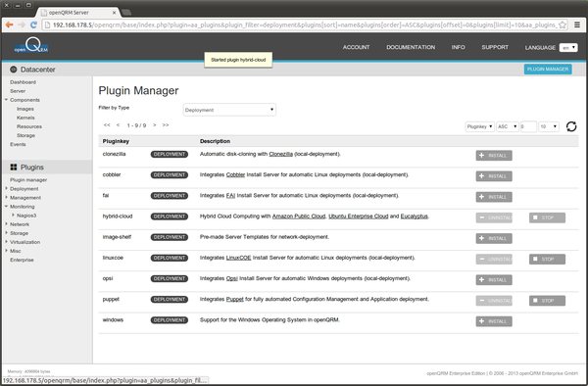Open Enterprise sidebar entry
588x386 pixels.
point(22,260)
